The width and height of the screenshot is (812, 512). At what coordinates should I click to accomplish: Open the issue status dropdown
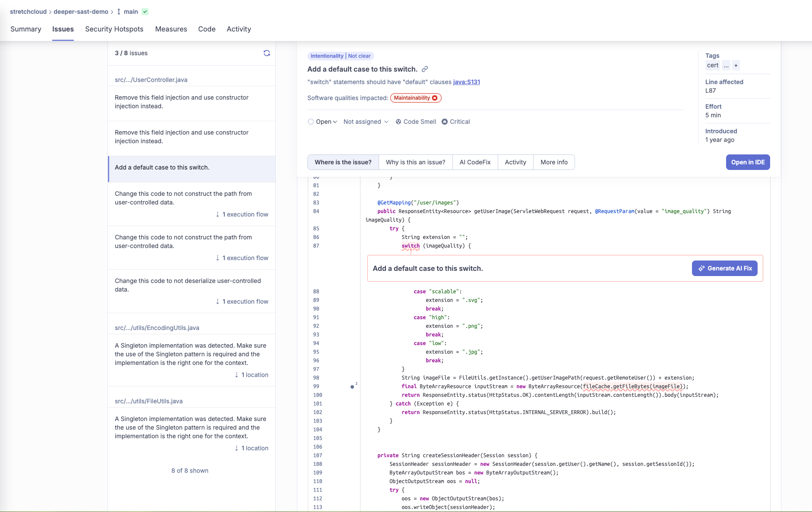click(322, 122)
